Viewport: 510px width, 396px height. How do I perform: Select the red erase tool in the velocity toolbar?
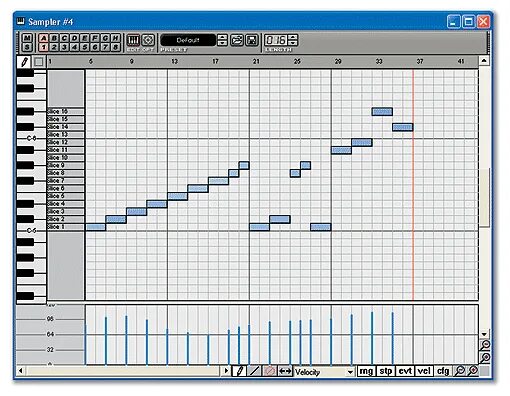pos(269,371)
